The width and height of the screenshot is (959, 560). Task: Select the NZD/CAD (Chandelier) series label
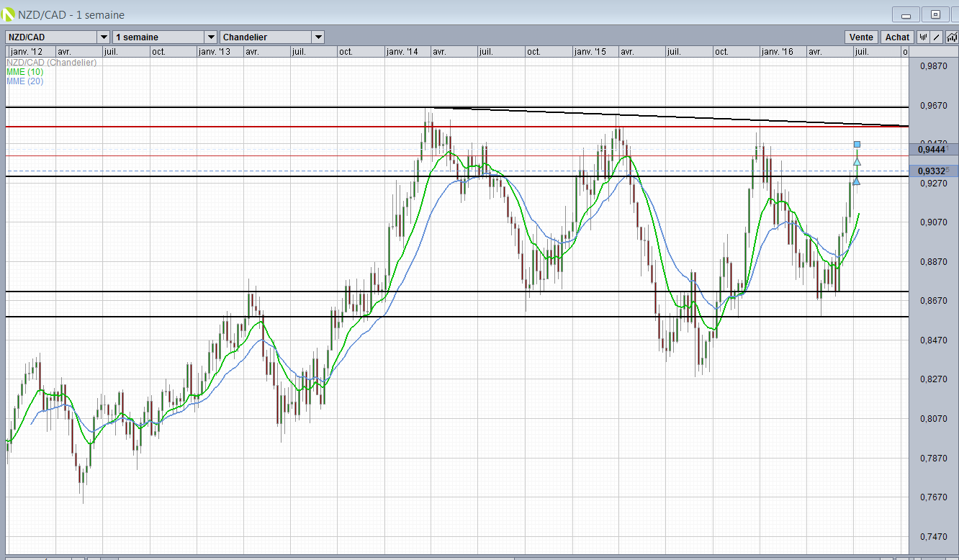pos(51,63)
